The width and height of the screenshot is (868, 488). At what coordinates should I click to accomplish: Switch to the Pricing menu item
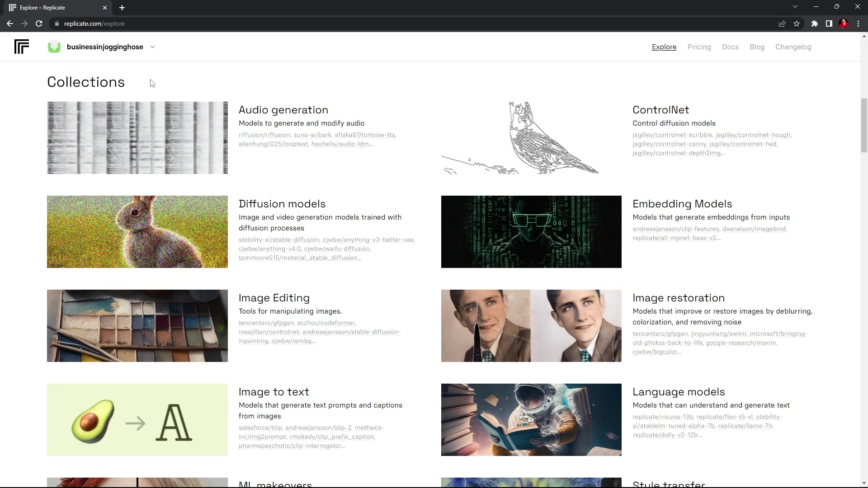pos(699,47)
